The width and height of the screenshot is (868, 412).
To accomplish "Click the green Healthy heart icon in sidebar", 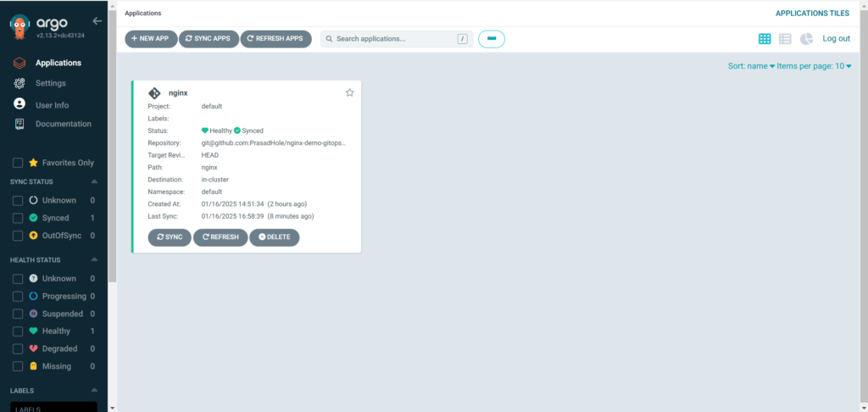I will pyautogui.click(x=33, y=331).
